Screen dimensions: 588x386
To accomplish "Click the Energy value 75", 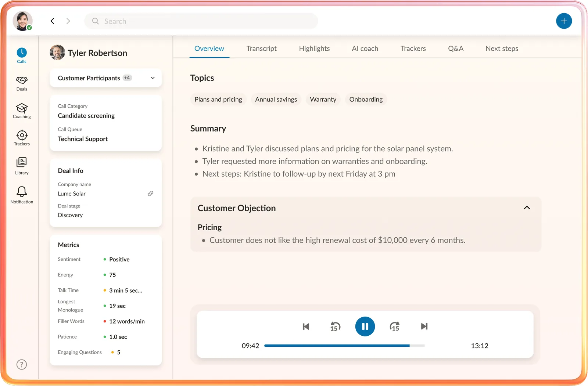I will (x=112, y=275).
